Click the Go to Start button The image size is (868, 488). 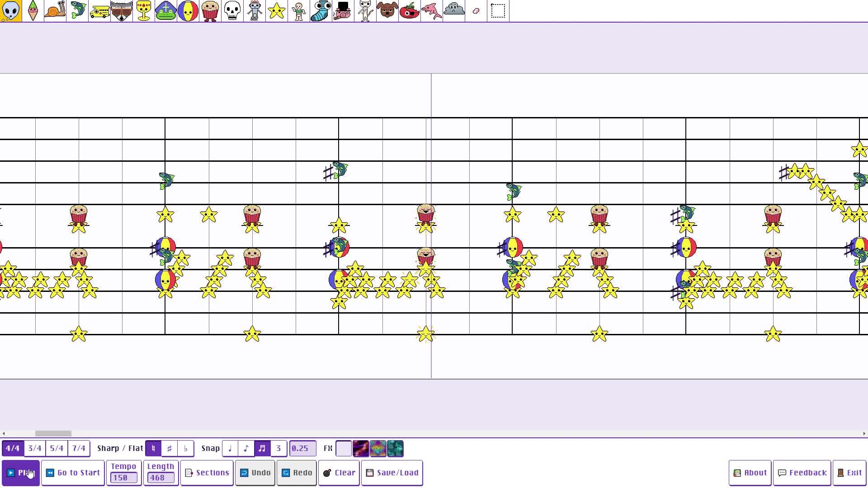(x=73, y=473)
